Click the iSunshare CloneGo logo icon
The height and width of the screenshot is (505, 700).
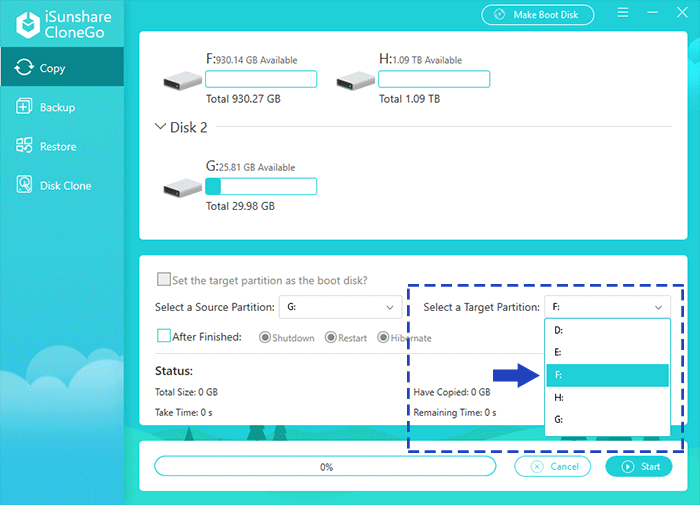(x=28, y=25)
